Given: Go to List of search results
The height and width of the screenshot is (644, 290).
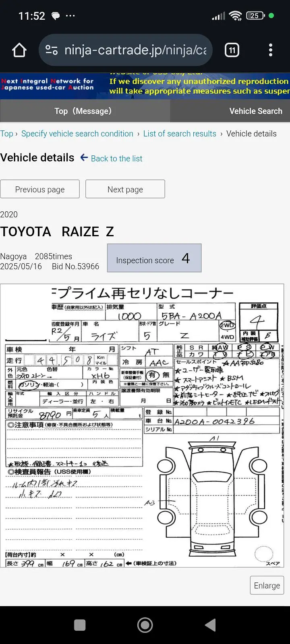Looking at the screenshot, I should click(180, 134).
